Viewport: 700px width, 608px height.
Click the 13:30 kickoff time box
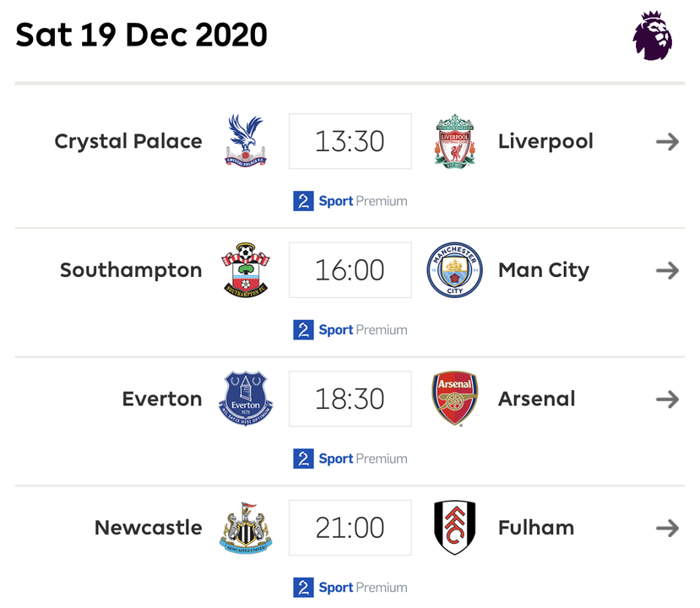pos(350,141)
